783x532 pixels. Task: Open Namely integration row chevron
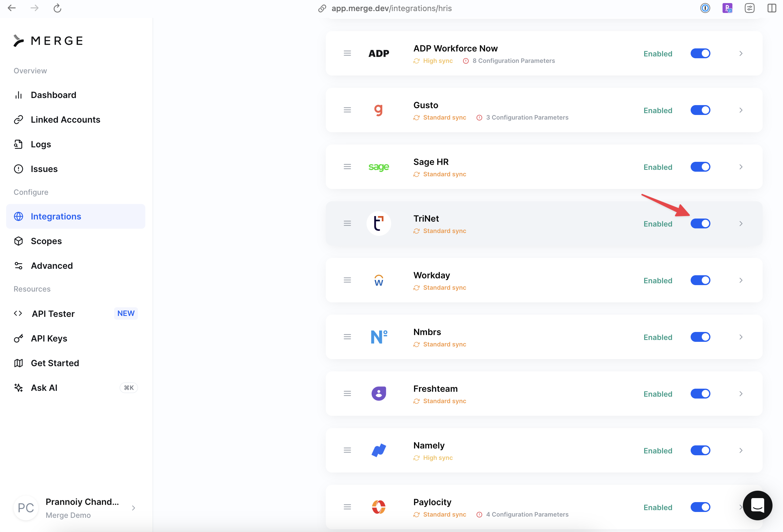pos(740,451)
